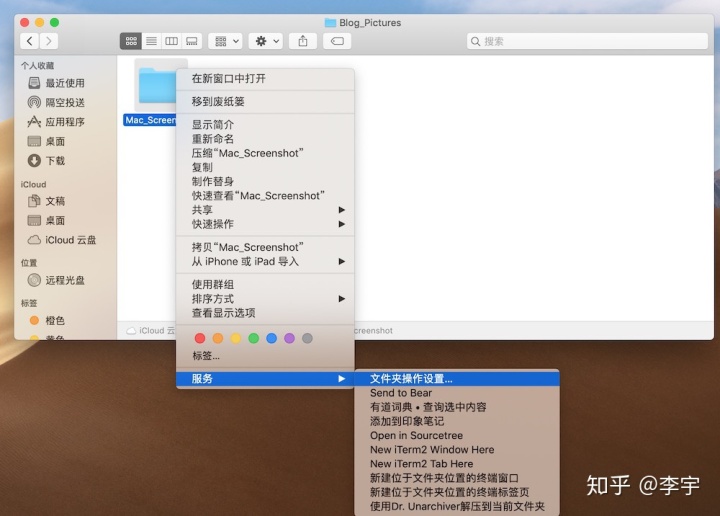This screenshot has width=720, height=516.
Task: Switch to gallery view
Action: tap(192, 41)
